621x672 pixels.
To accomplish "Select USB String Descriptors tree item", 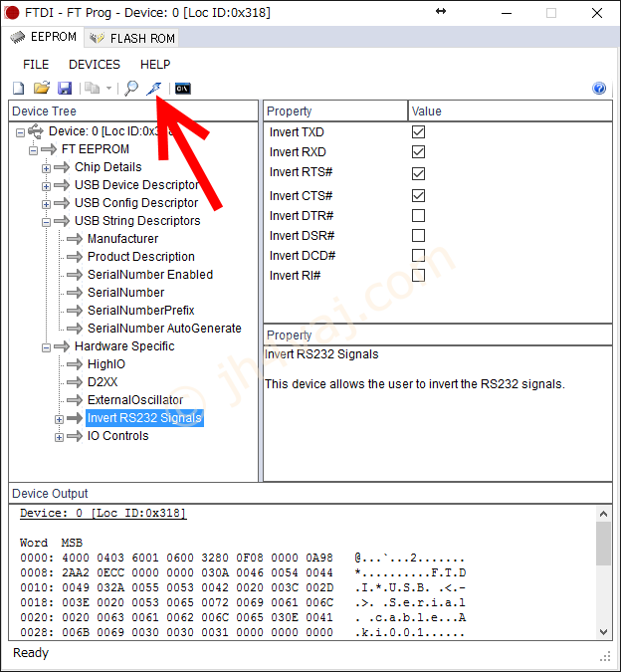I will 137,221.
